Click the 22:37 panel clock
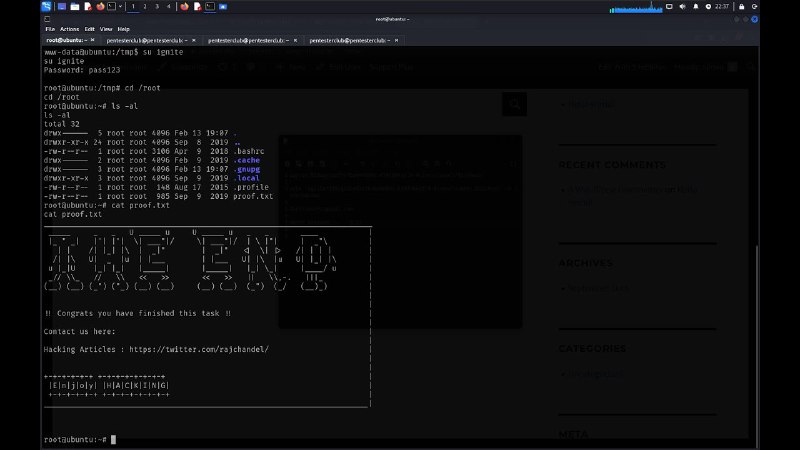Screen dimensions: 800x450 (722, 7)
